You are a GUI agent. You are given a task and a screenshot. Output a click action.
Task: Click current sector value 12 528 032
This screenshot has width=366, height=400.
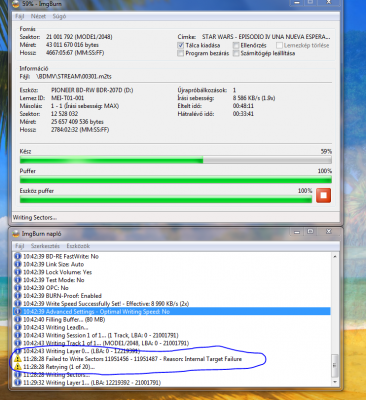(64, 114)
